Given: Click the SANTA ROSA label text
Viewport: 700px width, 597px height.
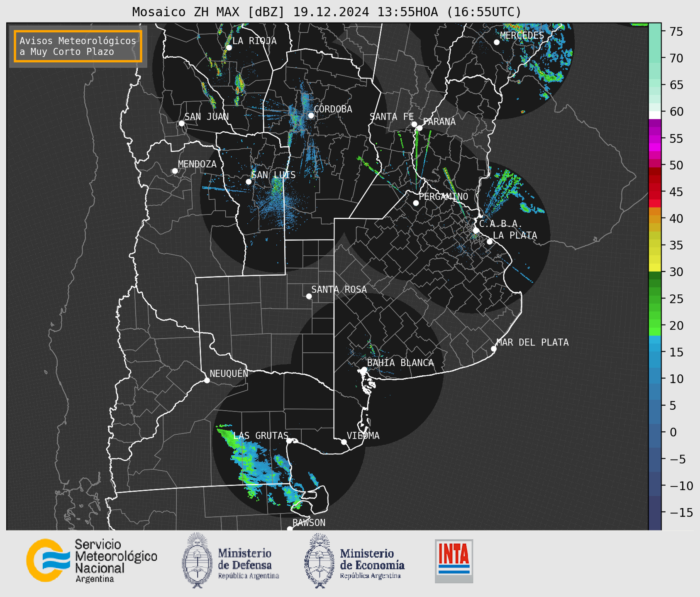Looking at the screenshot, I should (339, 289).
